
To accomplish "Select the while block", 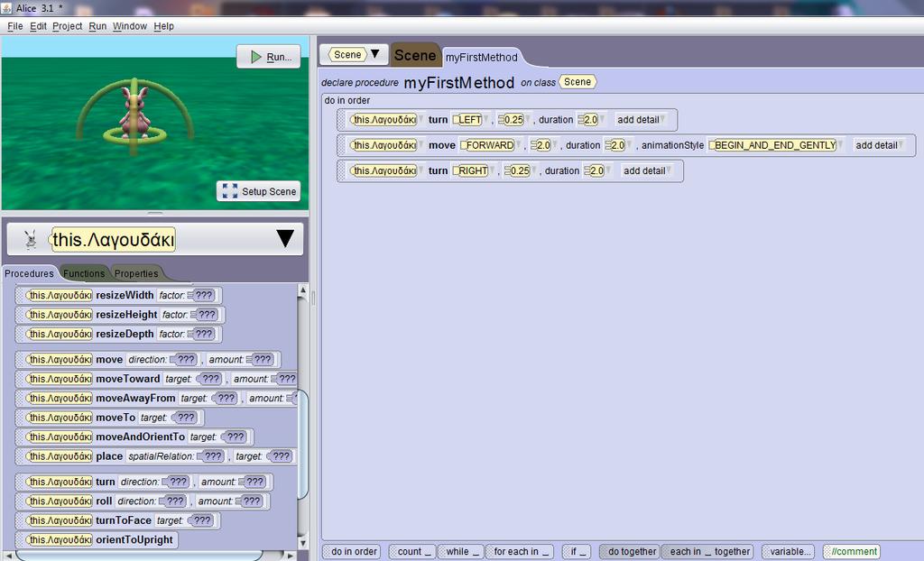I will click(461, 552).
